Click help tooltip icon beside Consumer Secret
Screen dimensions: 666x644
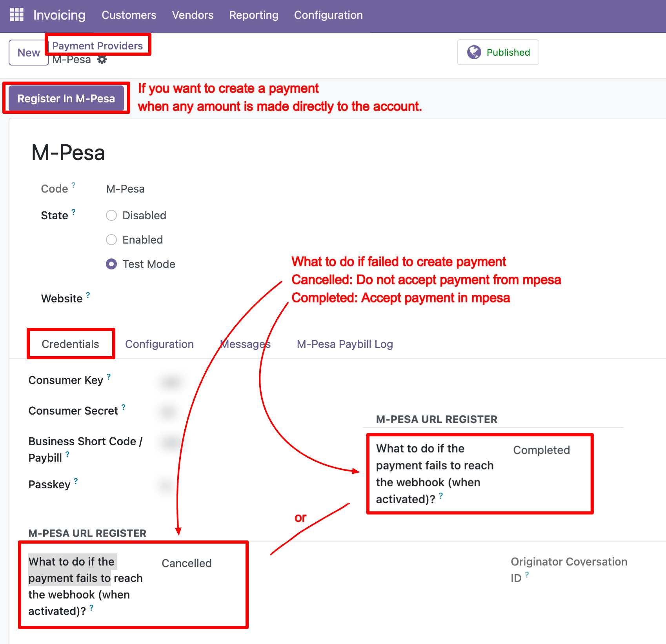click(124, 407)
